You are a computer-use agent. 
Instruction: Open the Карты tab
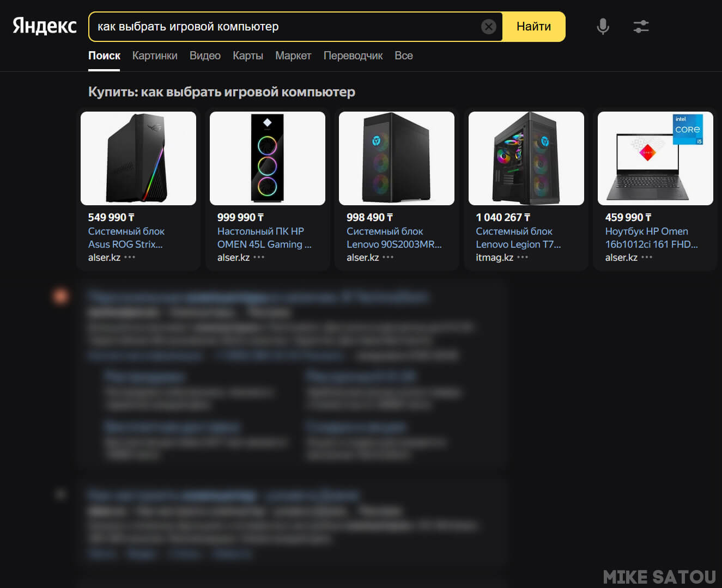point(248,56)
